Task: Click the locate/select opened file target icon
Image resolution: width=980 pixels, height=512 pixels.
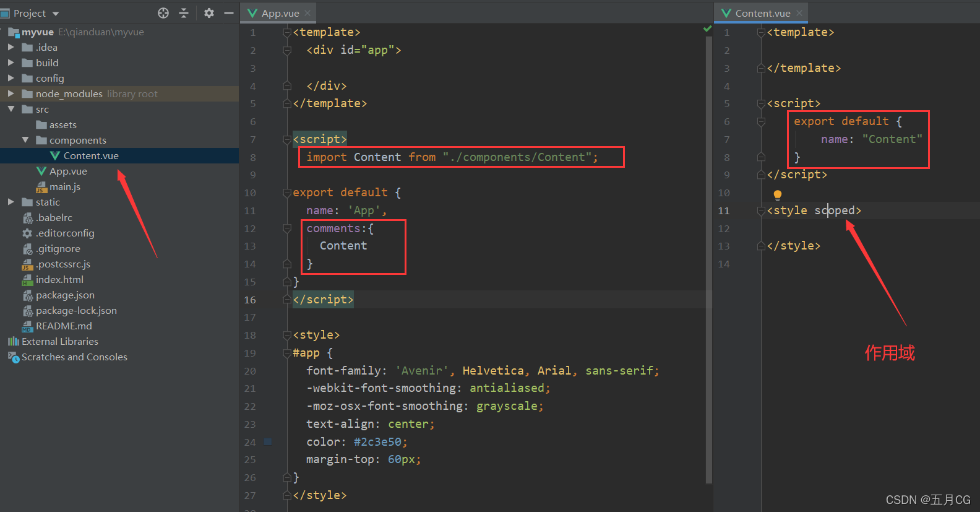Action: pos(163,13)
